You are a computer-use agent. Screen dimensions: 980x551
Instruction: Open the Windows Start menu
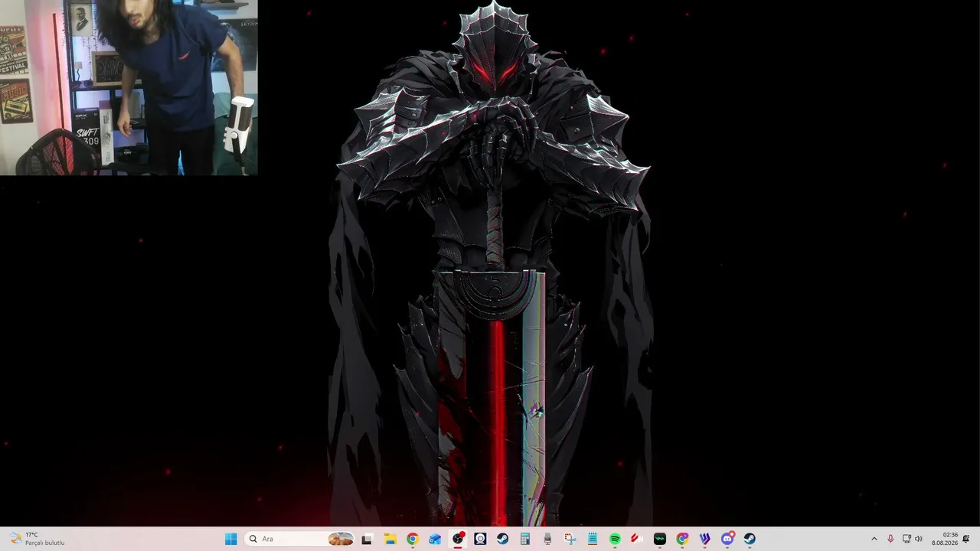click(230, 539)
